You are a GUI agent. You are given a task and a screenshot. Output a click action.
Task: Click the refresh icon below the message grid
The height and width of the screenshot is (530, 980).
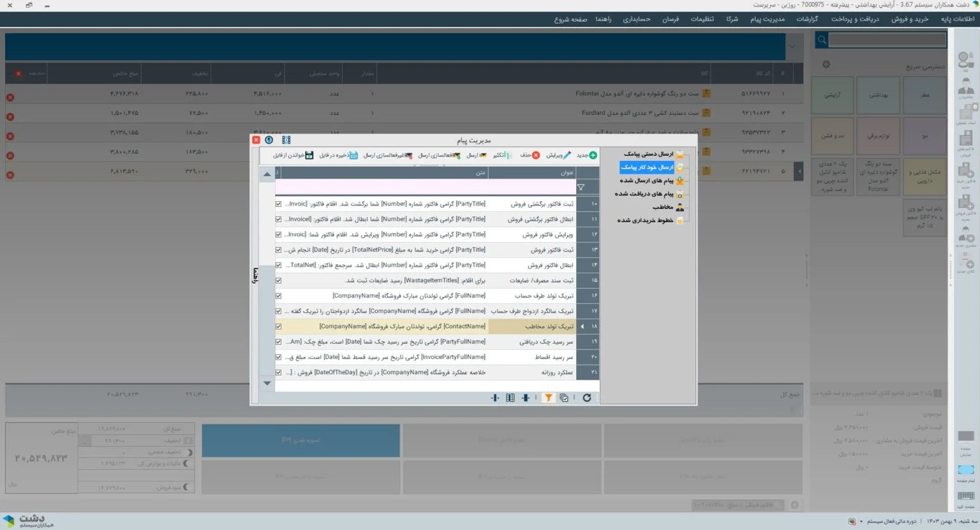tap(587, 398)
